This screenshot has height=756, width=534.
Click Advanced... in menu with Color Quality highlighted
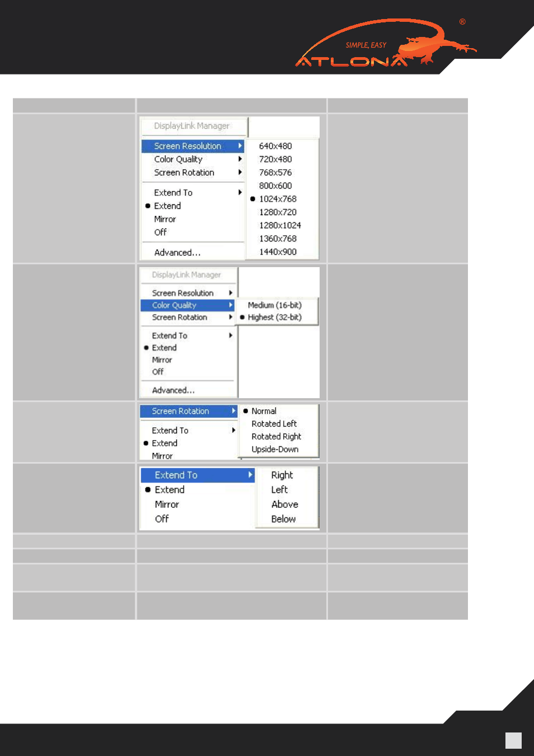(x=173, y=390)
